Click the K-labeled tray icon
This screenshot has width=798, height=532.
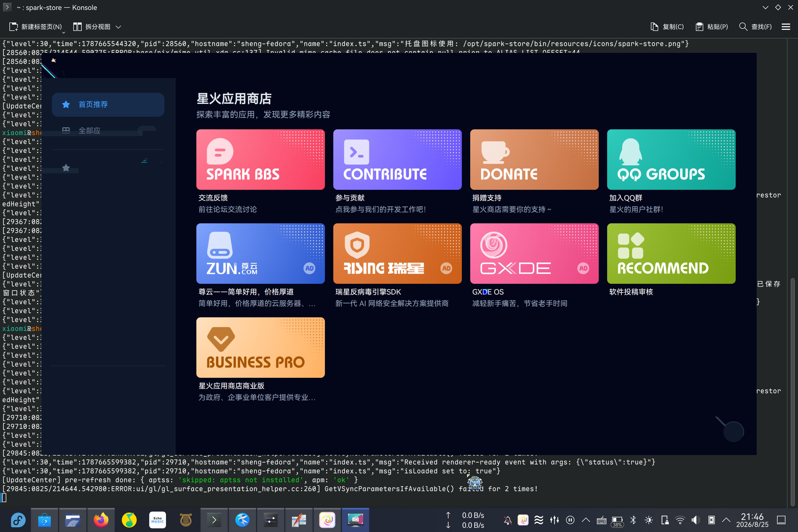(712, 520)
